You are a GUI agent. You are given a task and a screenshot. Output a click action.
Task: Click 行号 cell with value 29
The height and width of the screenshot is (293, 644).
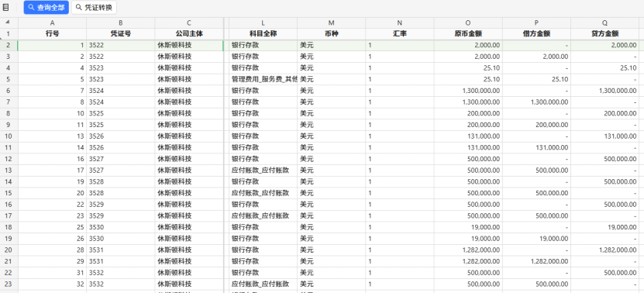point(52,261)
